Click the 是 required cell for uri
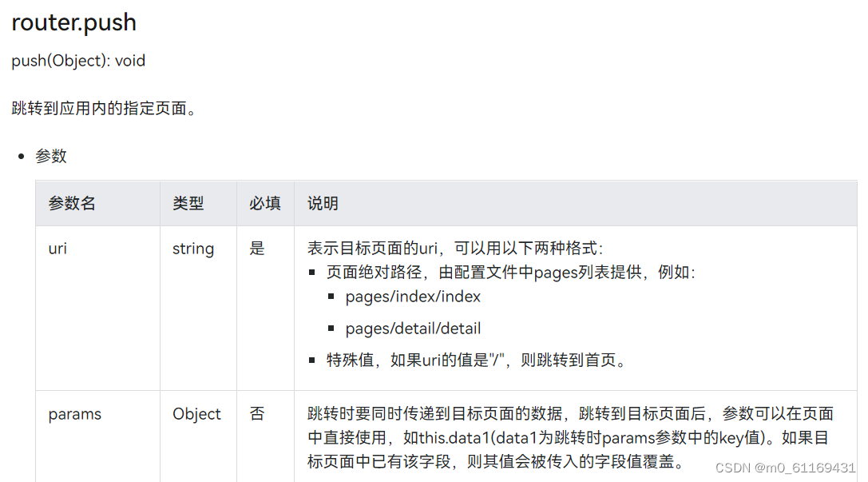This screenshot has width=868, height=482. click(257, 249)
